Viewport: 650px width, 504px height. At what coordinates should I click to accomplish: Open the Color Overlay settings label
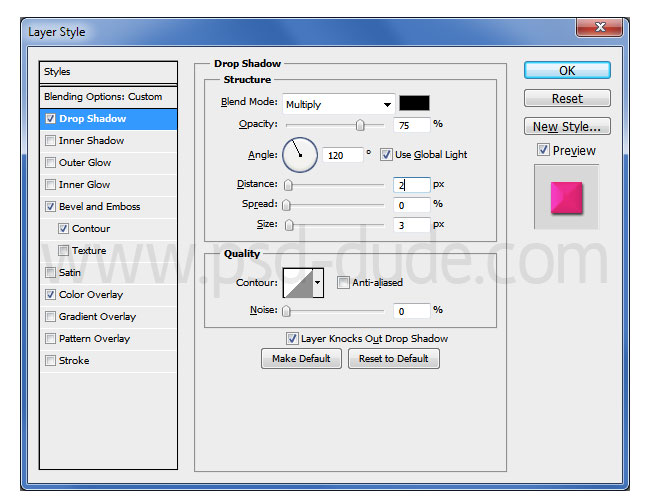91,295
